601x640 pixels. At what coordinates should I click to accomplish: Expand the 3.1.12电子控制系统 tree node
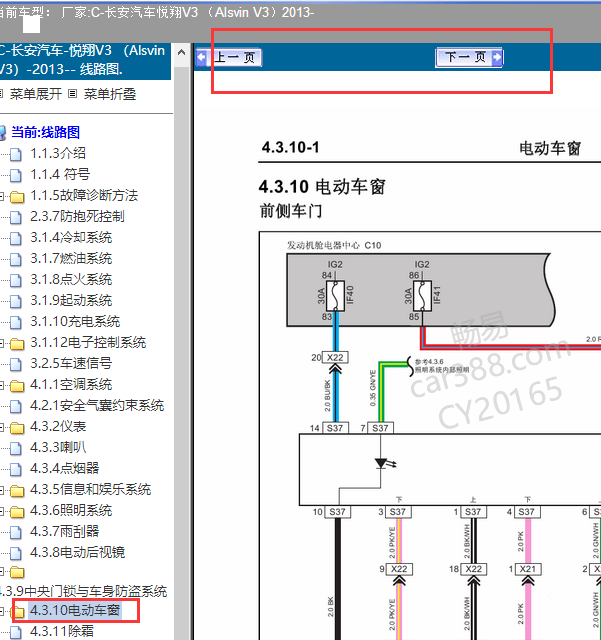click(2, 344)
